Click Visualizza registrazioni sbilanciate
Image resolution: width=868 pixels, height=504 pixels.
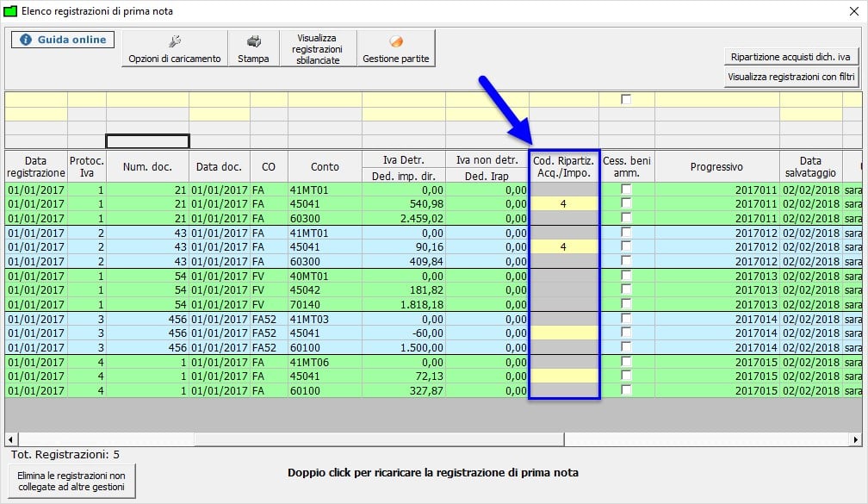click(318, 49)
